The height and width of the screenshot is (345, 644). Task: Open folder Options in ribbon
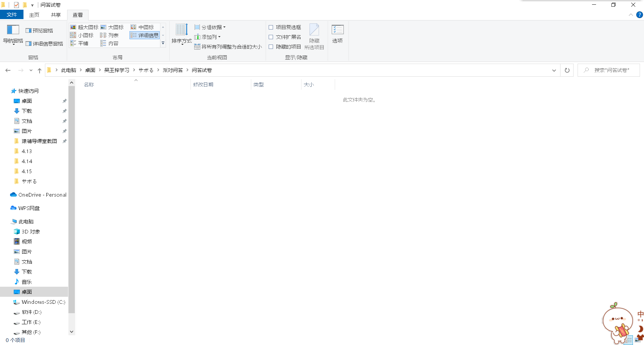click(x=337, y=33)
